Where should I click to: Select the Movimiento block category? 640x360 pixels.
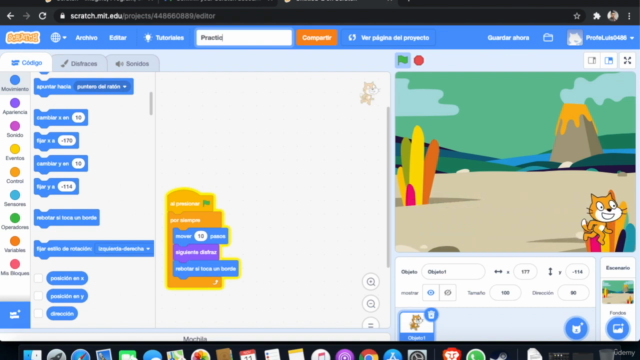click(15, 83)
